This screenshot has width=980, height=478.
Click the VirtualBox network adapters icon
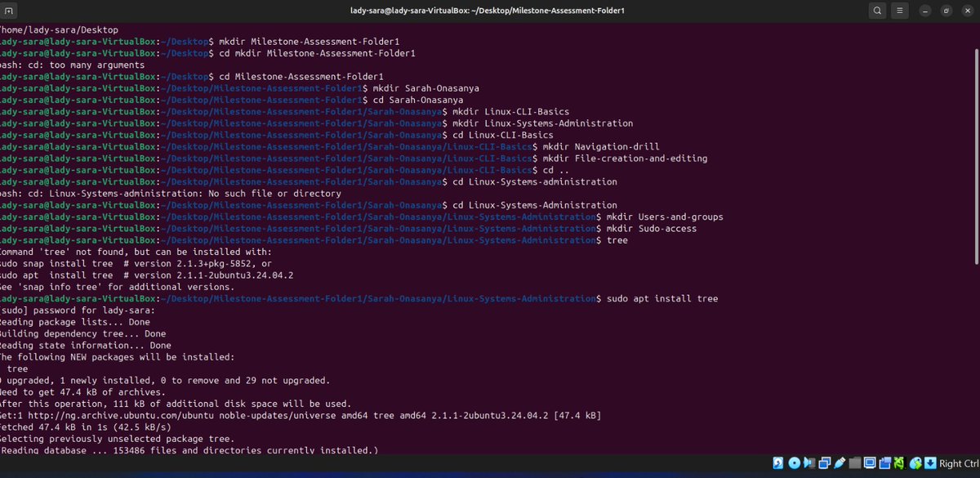[x=825, y=463]
